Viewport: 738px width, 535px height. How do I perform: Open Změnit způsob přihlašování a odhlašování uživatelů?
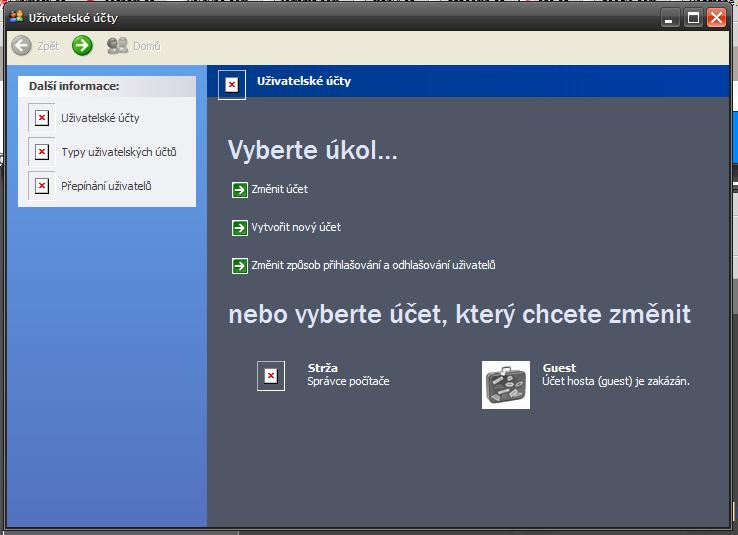click(x=373, y=265)
